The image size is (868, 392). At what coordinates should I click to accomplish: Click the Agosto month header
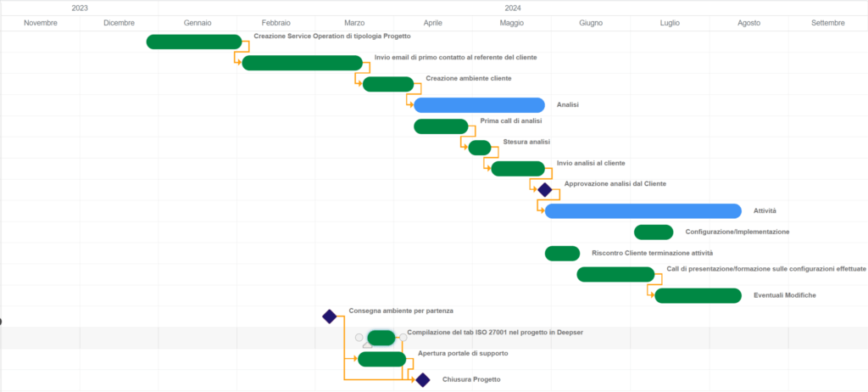click(x=749, y=23)
